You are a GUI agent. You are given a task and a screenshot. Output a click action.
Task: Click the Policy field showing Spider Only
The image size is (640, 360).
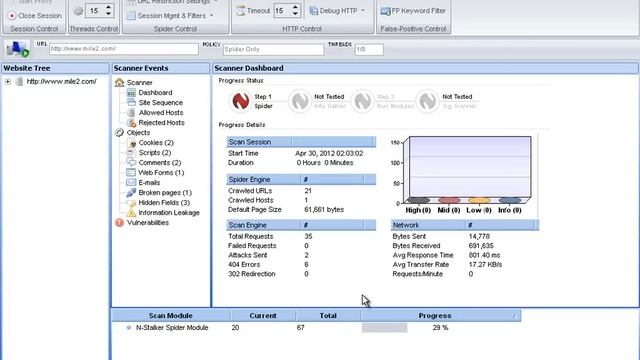(x=273, y=49)
